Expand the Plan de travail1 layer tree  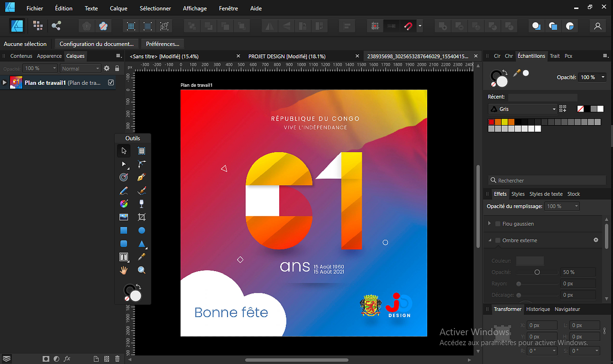coord(5,82)
